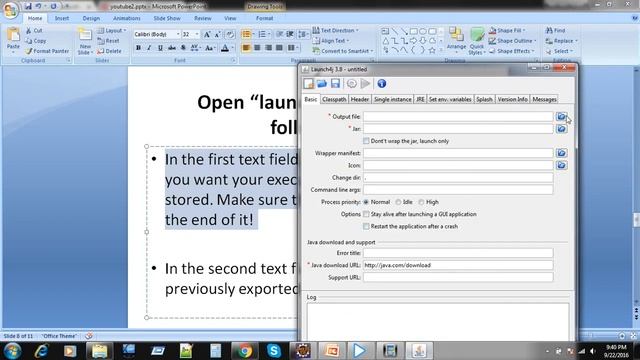Click the Windows Start button
Screen dimensions: 640x360
point(12,351)
